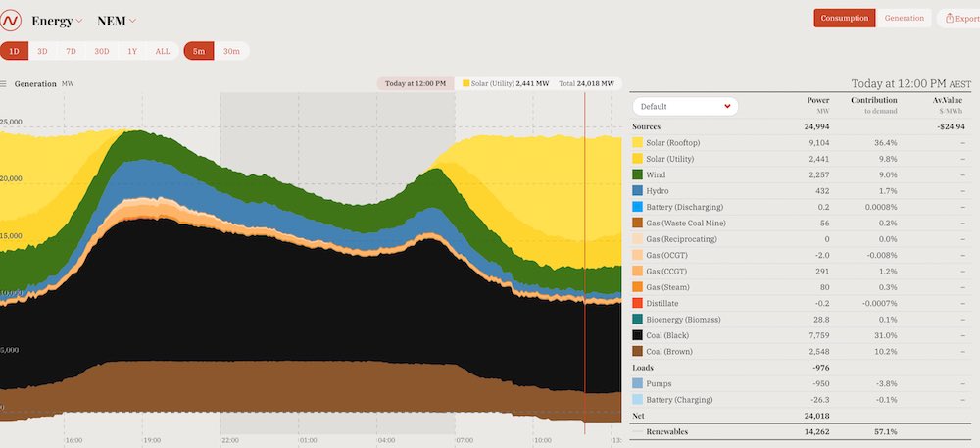Hide the Coal (Black) series

pyautogui.click(x=638, y=335)
